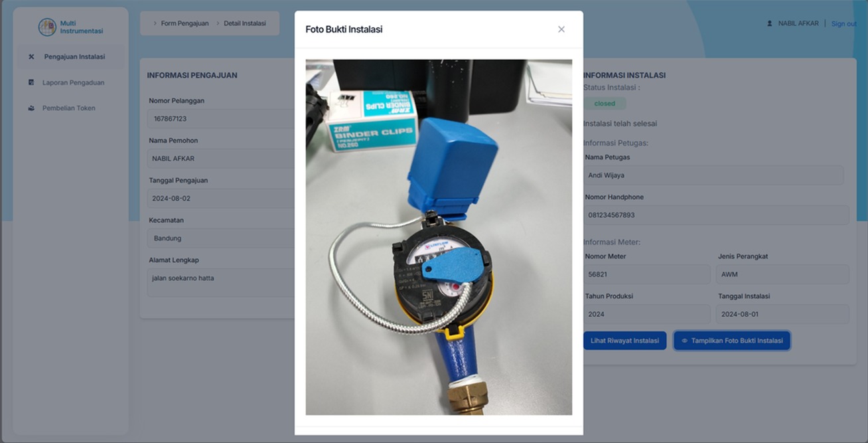Click the eye icon on Tampilkan Foto button
The height and width of the screenshot is (443, 868).
pos(684,341)
